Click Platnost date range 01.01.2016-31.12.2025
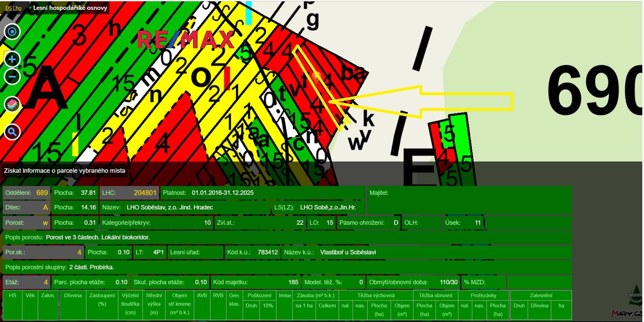 pos(223,193)
